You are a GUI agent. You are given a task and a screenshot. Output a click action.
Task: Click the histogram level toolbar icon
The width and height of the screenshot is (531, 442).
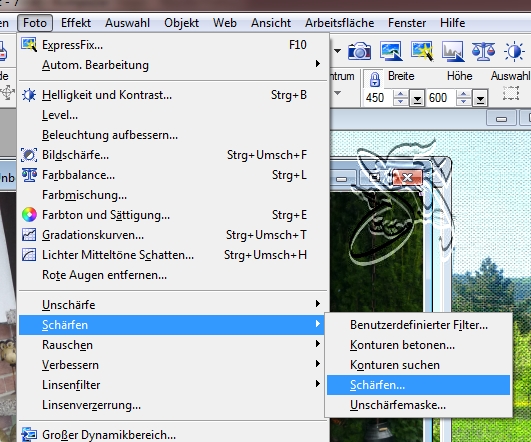[453, 51]
